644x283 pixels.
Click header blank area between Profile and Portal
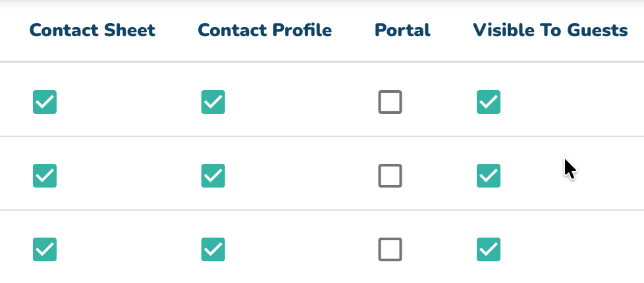pos(353,30)
